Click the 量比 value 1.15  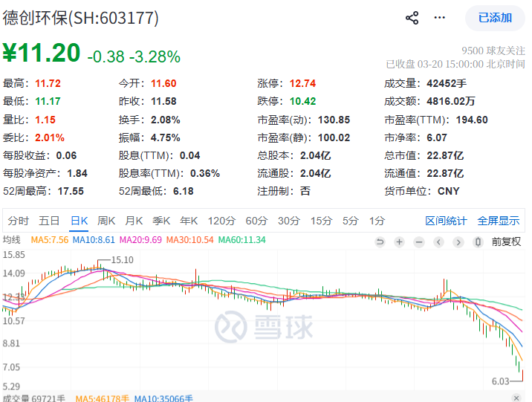click(x=45, y=120)
